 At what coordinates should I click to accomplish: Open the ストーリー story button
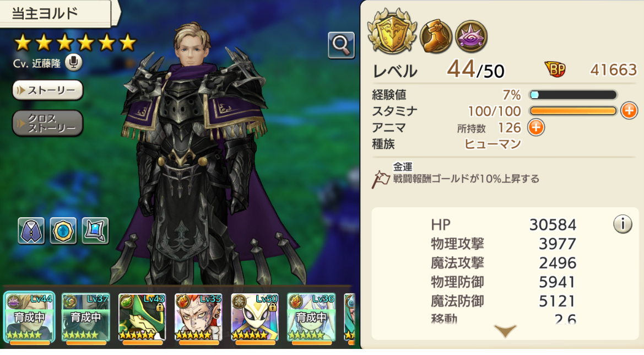pyautogui.click(x=47, y=90)
